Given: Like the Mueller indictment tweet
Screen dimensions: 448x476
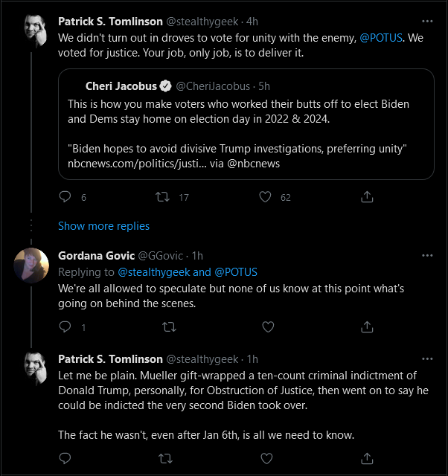Looking at the screenshot, I should (266, 458).
